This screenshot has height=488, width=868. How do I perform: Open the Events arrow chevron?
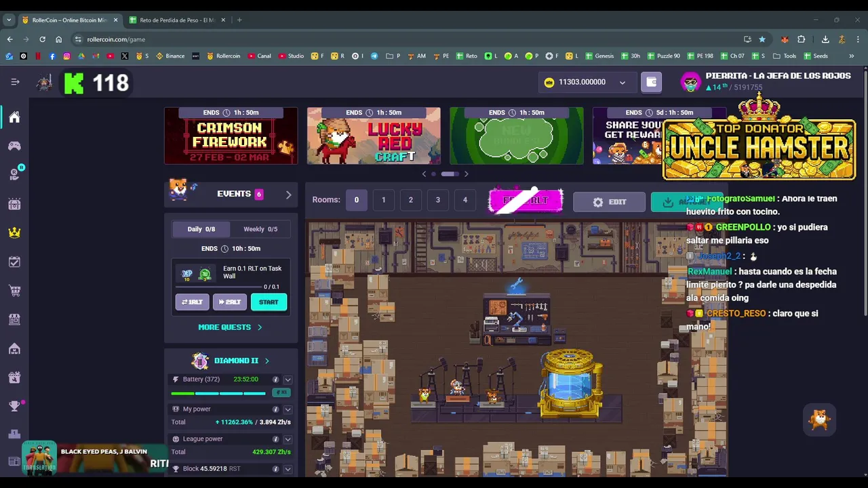coord(288,195)
